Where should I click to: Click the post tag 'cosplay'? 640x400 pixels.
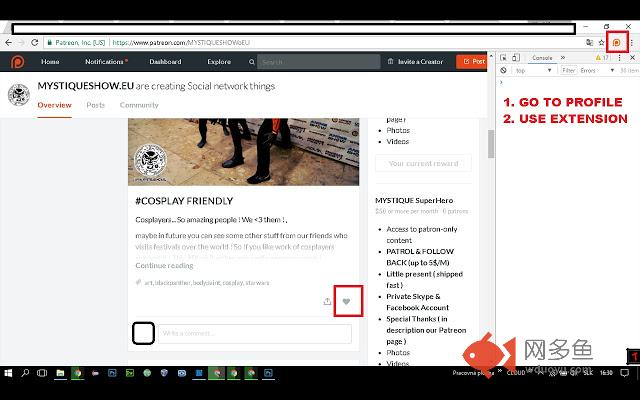tap(233, 282)
